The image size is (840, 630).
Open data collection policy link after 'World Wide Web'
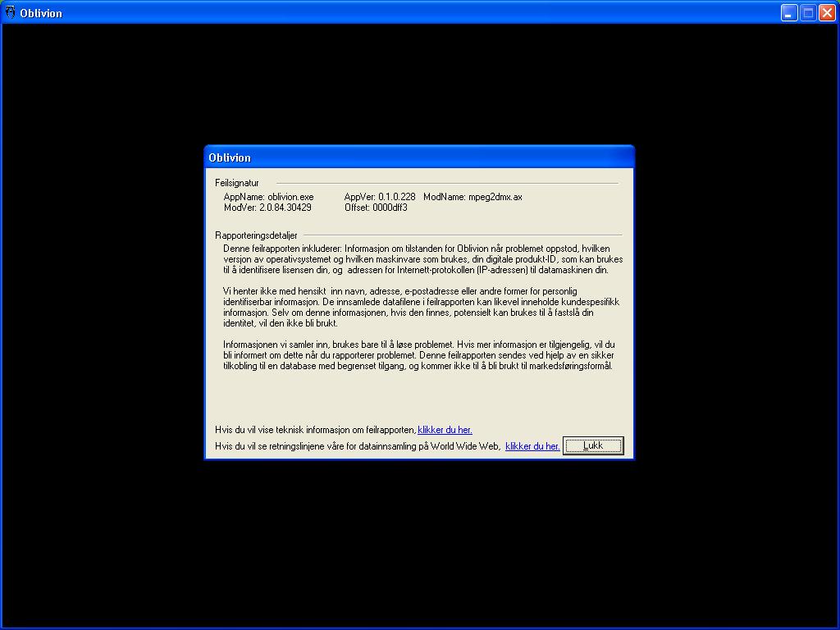[532, 445]
